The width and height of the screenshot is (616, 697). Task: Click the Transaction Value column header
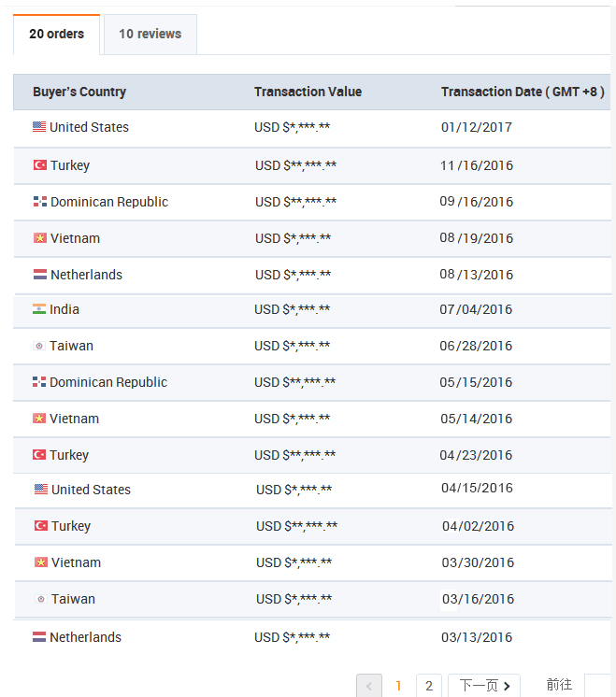pyautogui.click(x=308, y=92)
